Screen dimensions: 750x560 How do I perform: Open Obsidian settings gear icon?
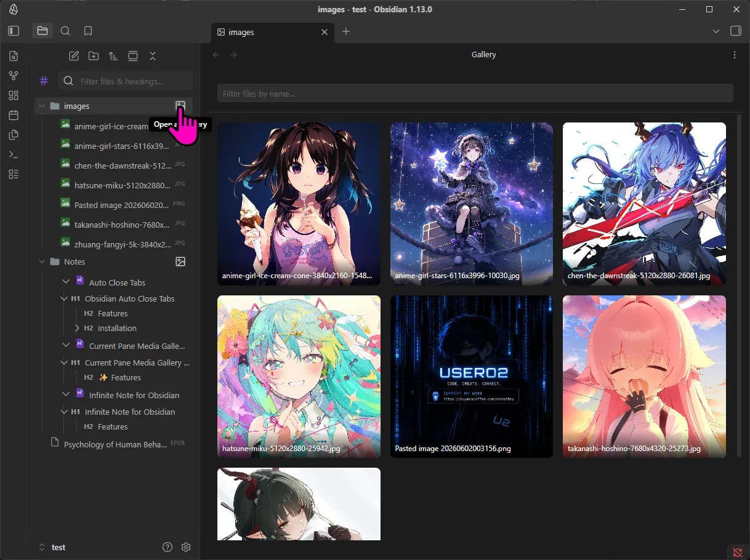click(187, 547)
